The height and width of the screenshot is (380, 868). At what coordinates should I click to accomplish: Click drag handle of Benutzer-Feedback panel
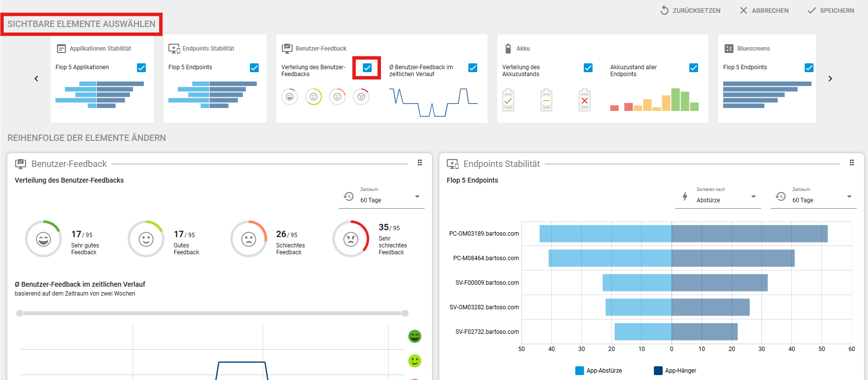[x=420, y=163]
